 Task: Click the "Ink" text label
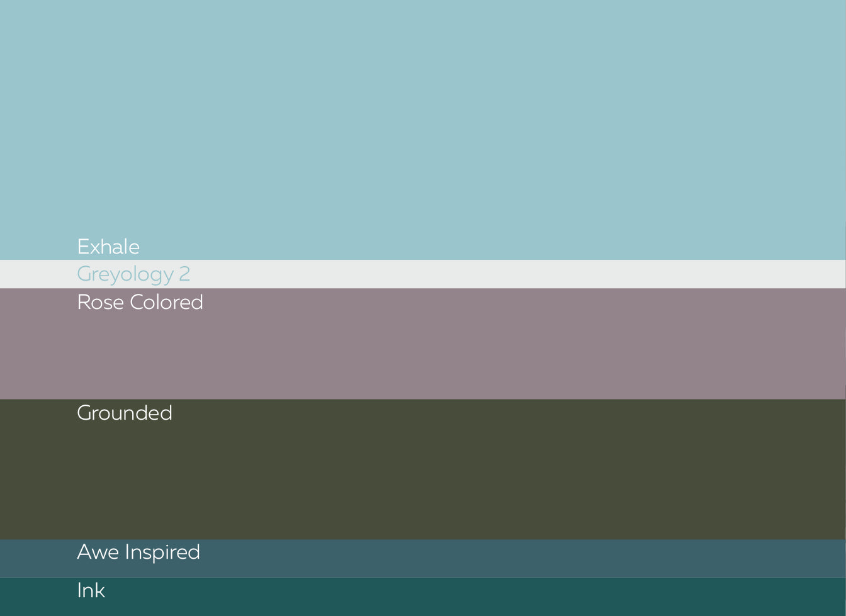(91, 590)
